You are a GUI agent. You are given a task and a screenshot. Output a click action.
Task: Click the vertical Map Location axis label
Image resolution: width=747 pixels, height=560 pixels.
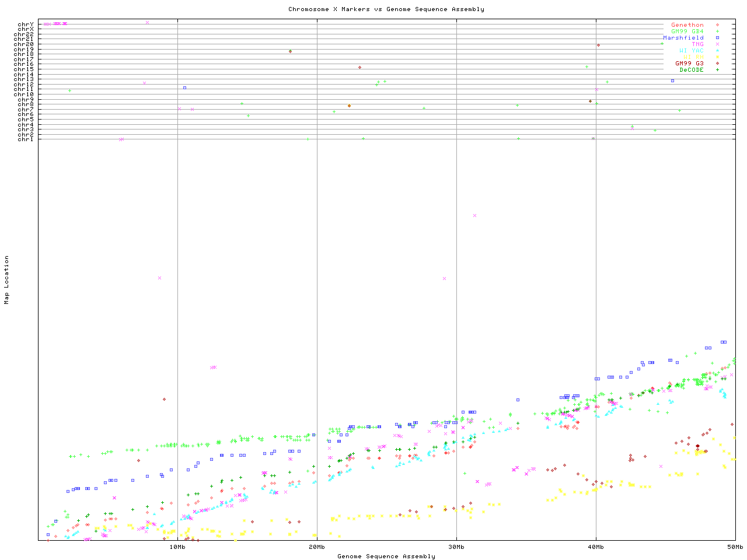point(7,280)
